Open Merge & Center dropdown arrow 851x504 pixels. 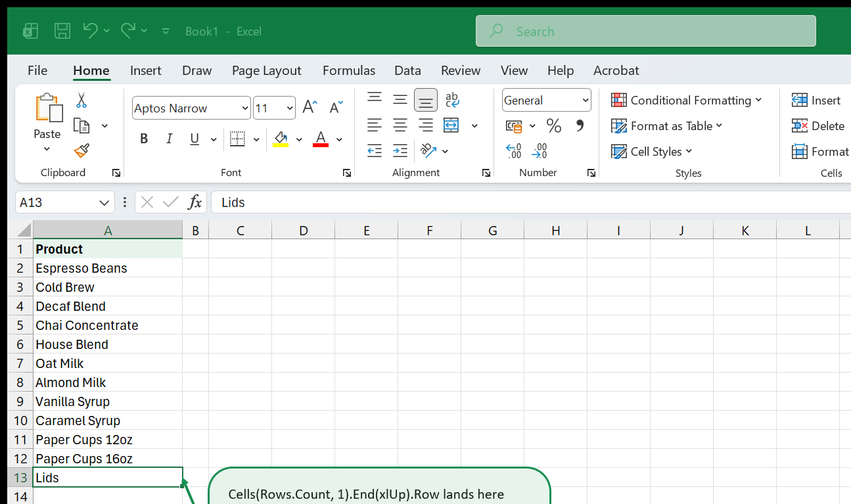(474, 126)
